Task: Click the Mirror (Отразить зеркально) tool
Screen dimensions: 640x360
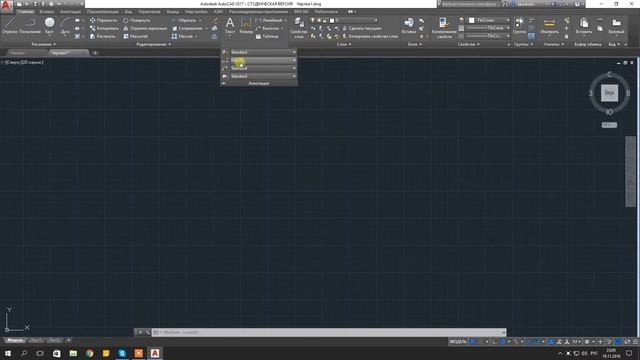Action: tap(145, 29)
